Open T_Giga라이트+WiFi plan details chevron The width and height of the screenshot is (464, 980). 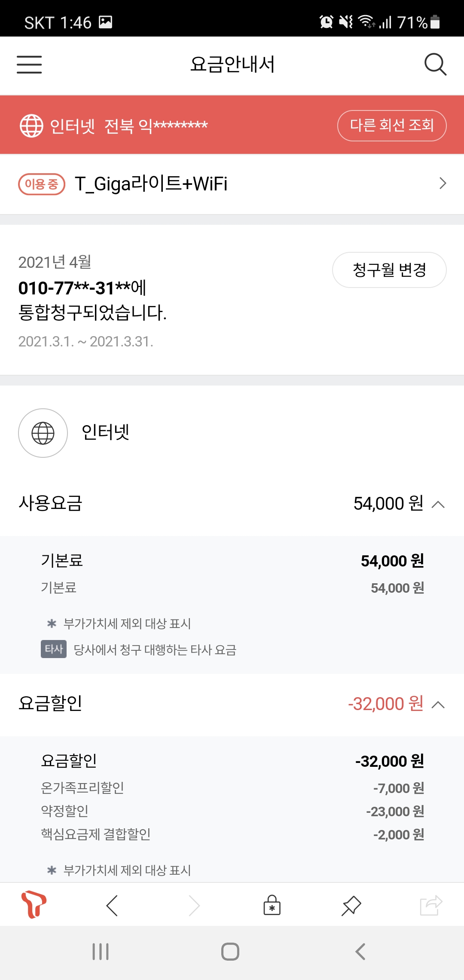click(443, 184)
